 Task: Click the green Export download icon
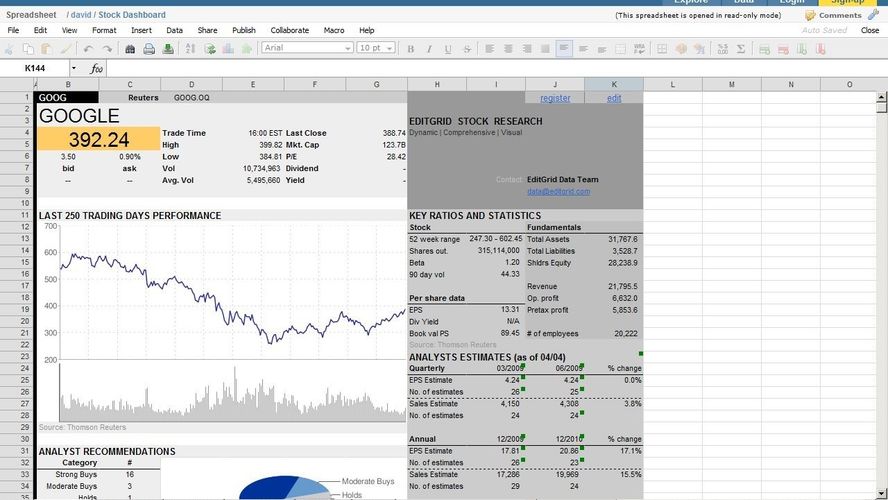tap(168, 49)
